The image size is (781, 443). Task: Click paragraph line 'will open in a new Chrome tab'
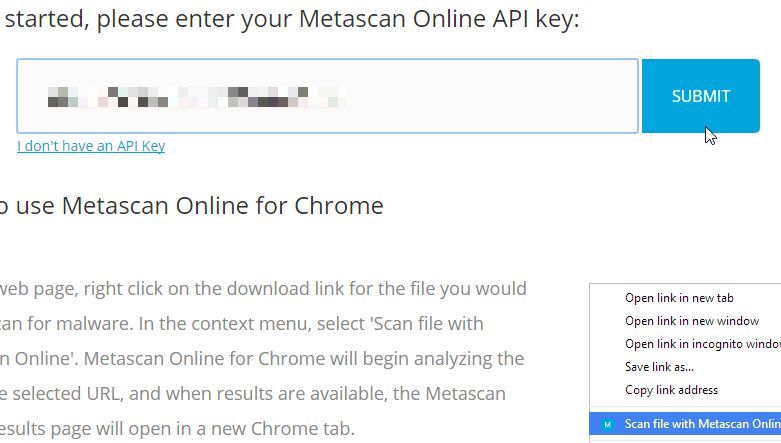point(177,429)
